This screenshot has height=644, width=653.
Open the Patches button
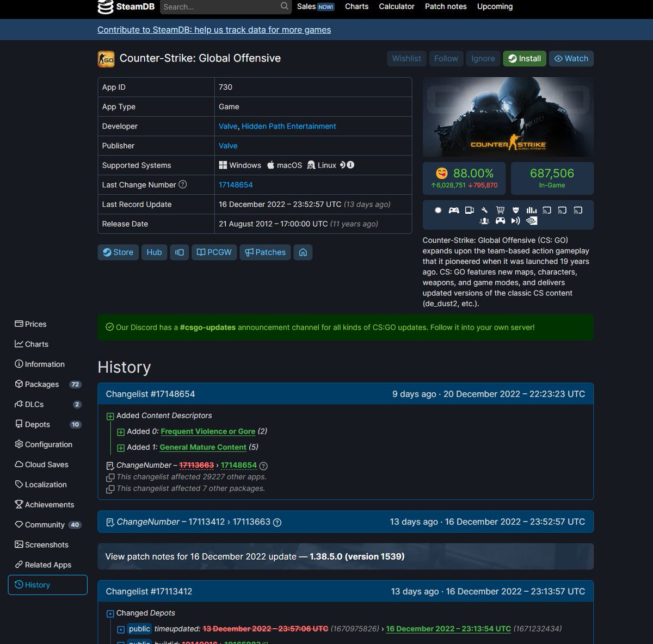265,252
